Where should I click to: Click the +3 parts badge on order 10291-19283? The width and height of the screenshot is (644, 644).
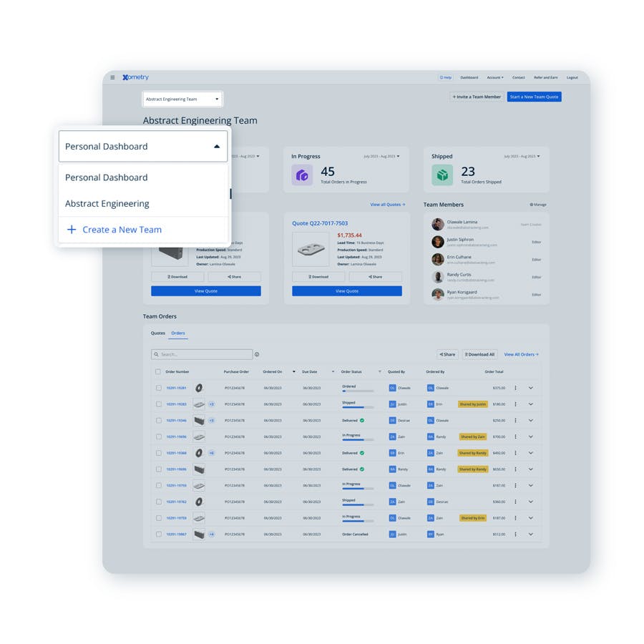(x=212, y=404)
